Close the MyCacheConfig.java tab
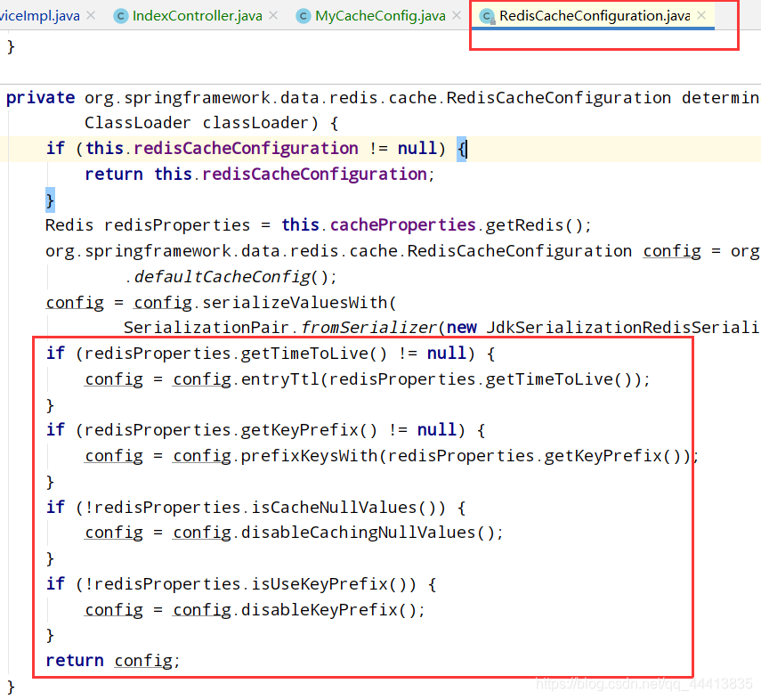The width and height of the screenshot is (761, 700). click(457, 15)
